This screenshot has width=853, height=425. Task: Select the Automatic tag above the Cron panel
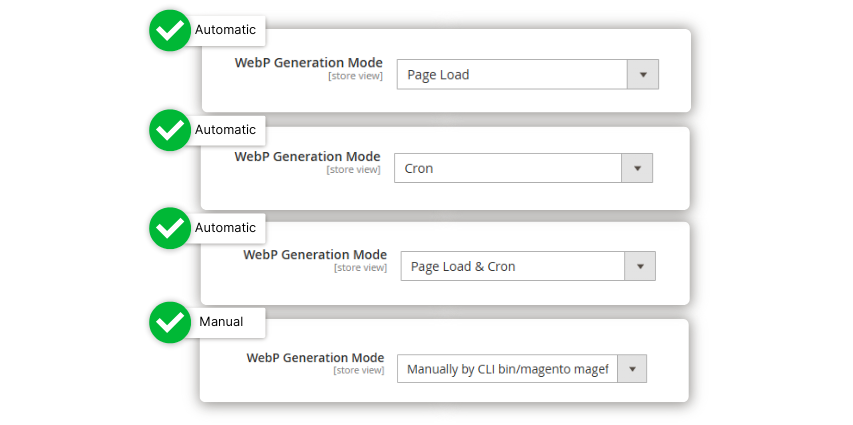click(225, 130)
